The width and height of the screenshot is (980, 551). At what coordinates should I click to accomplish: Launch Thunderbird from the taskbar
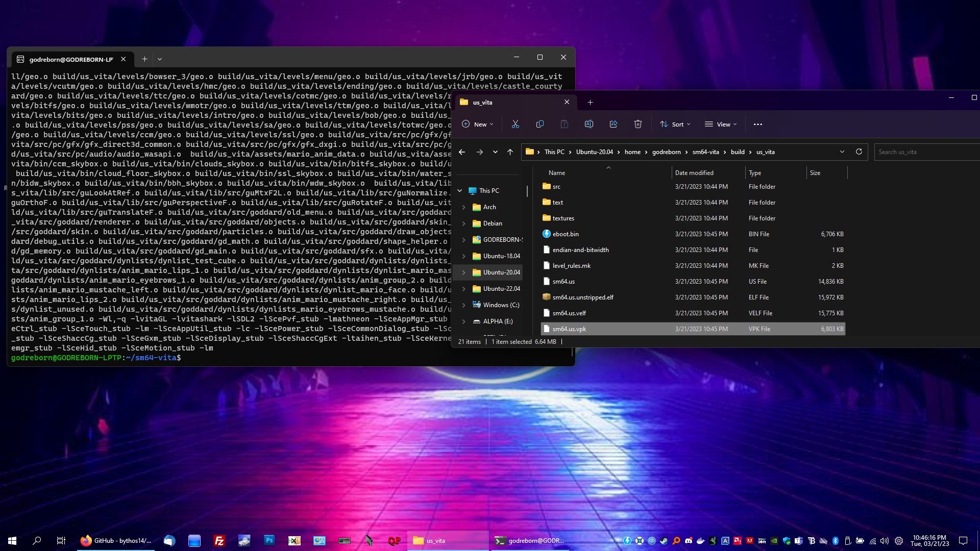169,541
